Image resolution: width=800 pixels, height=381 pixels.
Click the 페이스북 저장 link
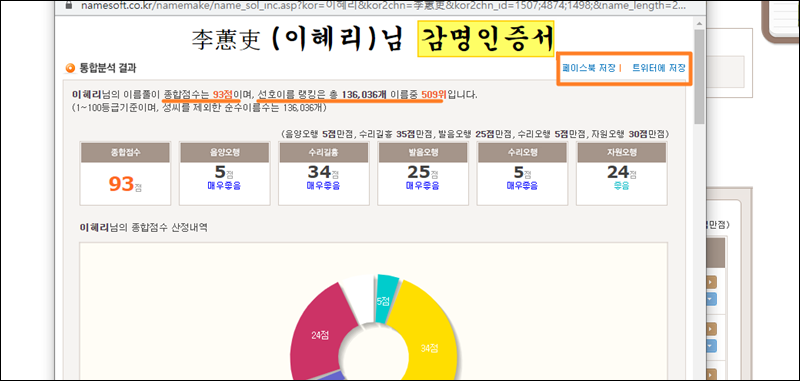588,68
